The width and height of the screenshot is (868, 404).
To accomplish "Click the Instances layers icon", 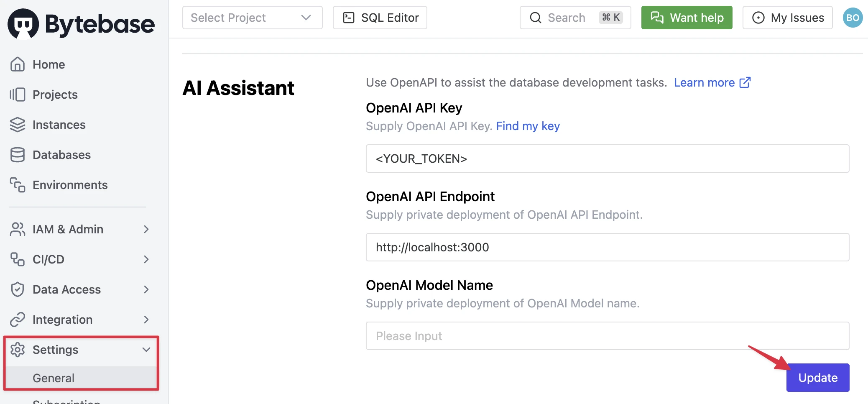I will [x=18, y=125].
